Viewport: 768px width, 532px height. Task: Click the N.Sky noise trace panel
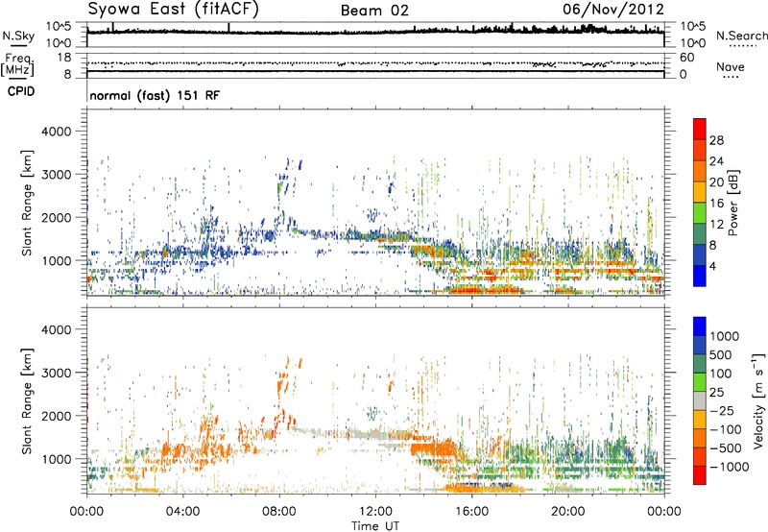click(375, 35)
